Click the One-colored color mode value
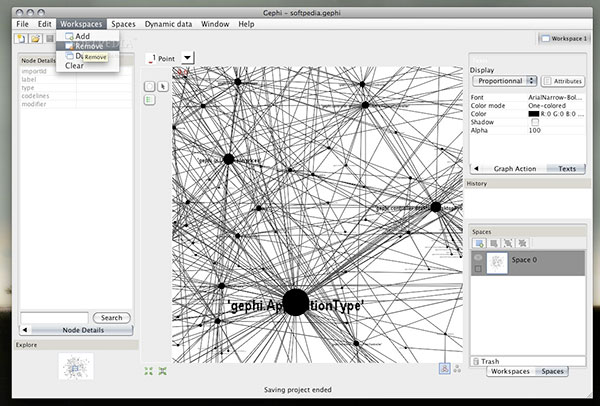Viewport: 600px width, 406px height. point(547,106)
